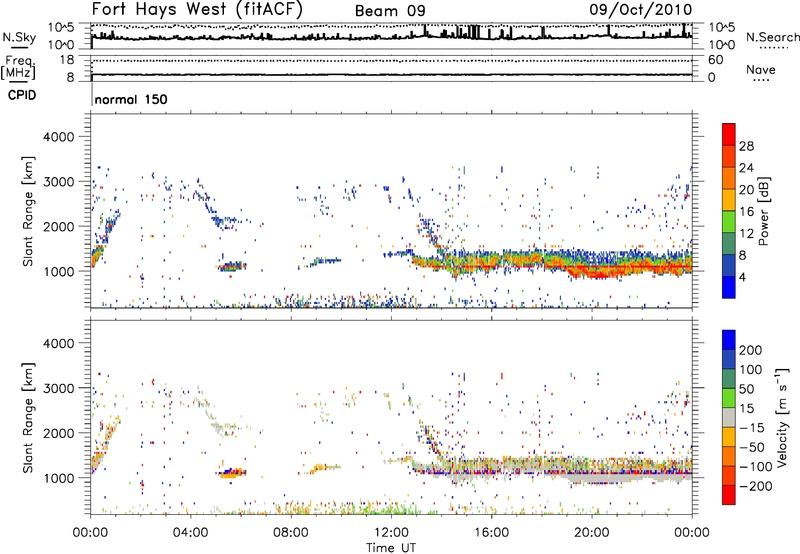Image resolution: width=800 pixels, height=554 pixels.
Task: Click power colorbar value '4'
Action: click(x=742, y=277)
